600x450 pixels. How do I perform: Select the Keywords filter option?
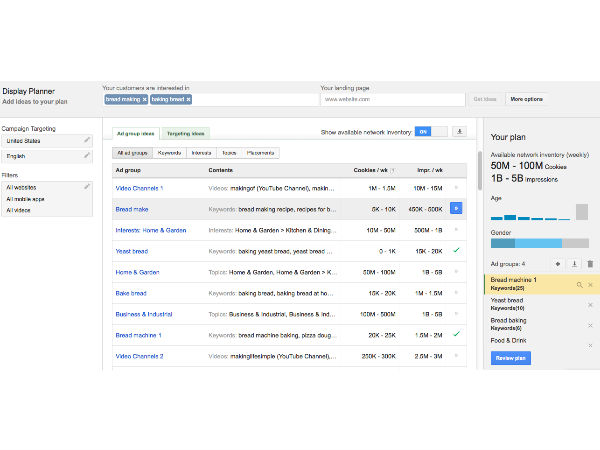(170, 153)
